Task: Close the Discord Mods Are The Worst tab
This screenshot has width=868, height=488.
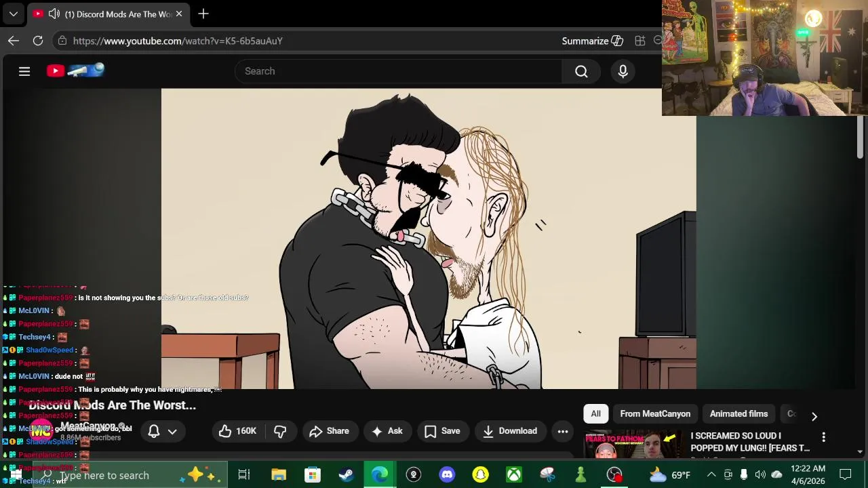Action: (x=179, y=14)
